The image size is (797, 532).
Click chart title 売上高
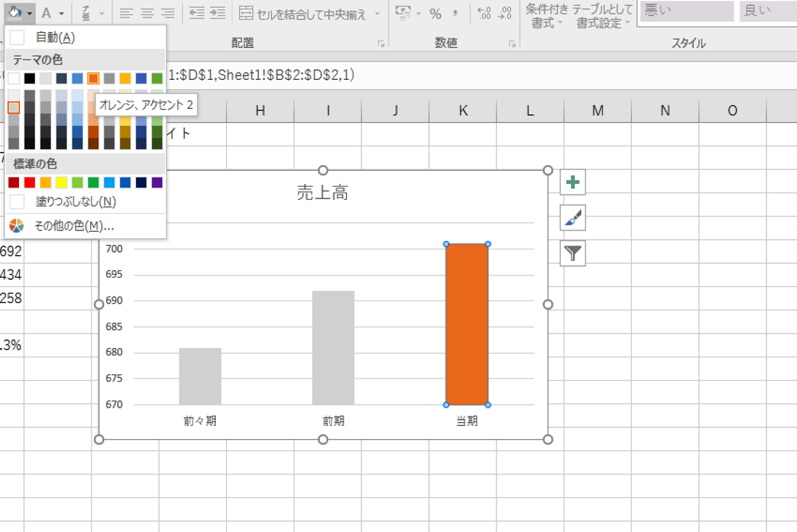click(322, 193)
